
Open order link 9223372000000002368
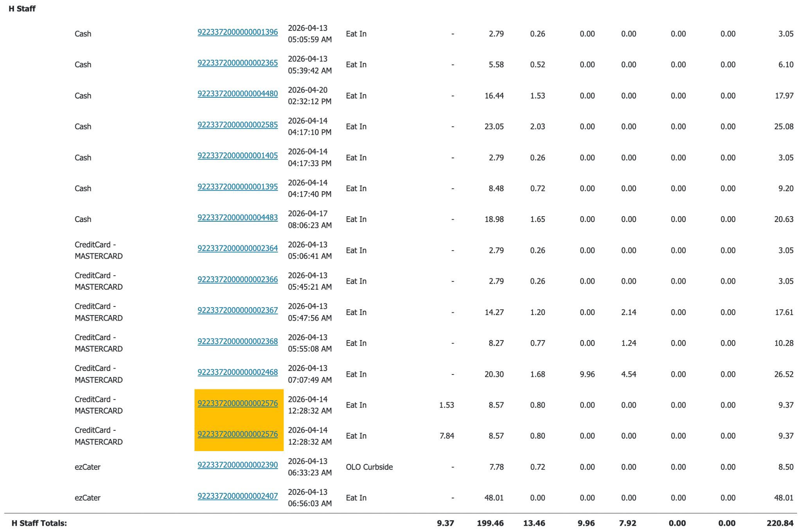pyautogui.click(x=237, y=341)
